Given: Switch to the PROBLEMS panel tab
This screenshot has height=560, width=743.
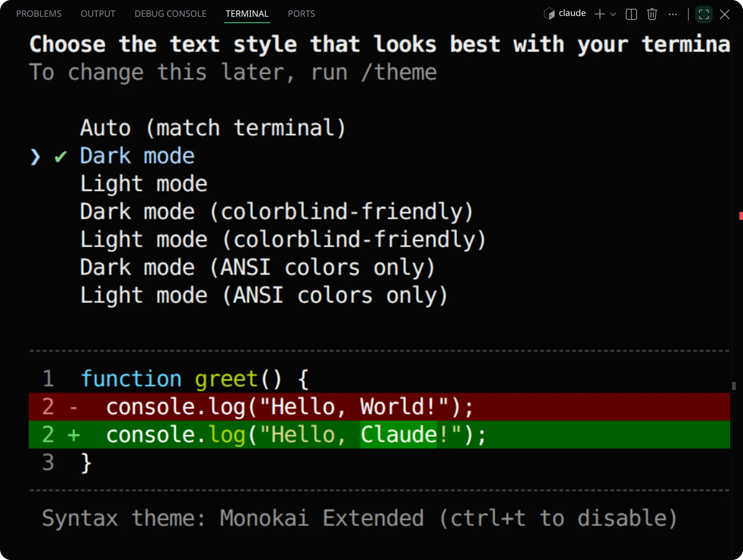Looking at the screenshot, I should pyautogui.click(x=39, y=14).
